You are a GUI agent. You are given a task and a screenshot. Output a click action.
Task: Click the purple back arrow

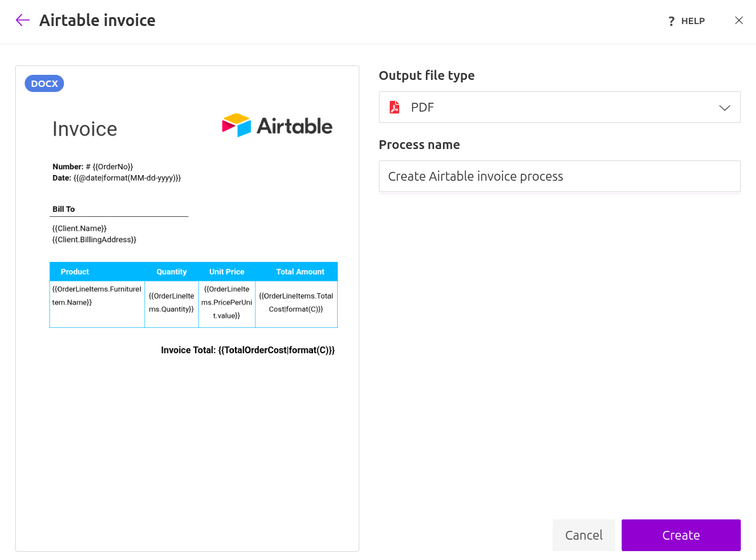(x=22, y=20)
